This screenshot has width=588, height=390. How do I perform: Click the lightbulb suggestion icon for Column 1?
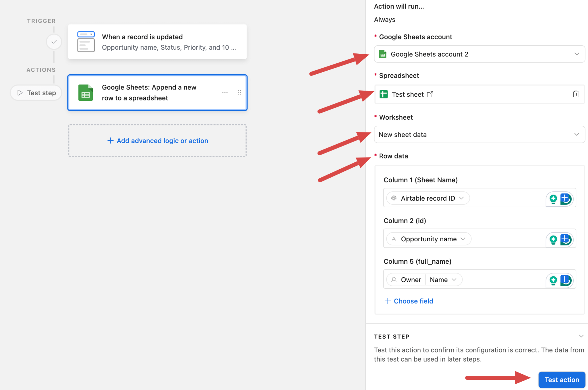[x=553, y=198]
